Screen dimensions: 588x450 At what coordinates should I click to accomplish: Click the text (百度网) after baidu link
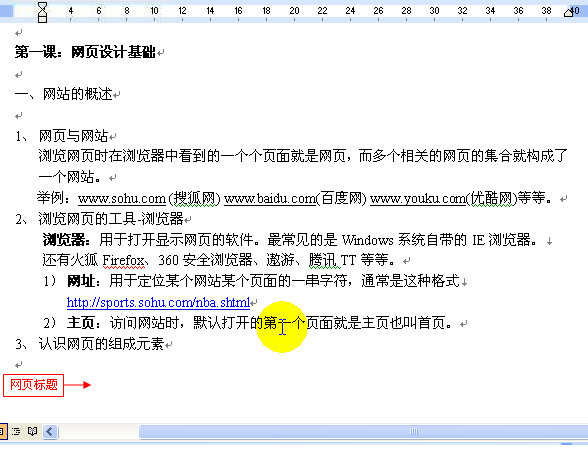click(x=341, y=198)
